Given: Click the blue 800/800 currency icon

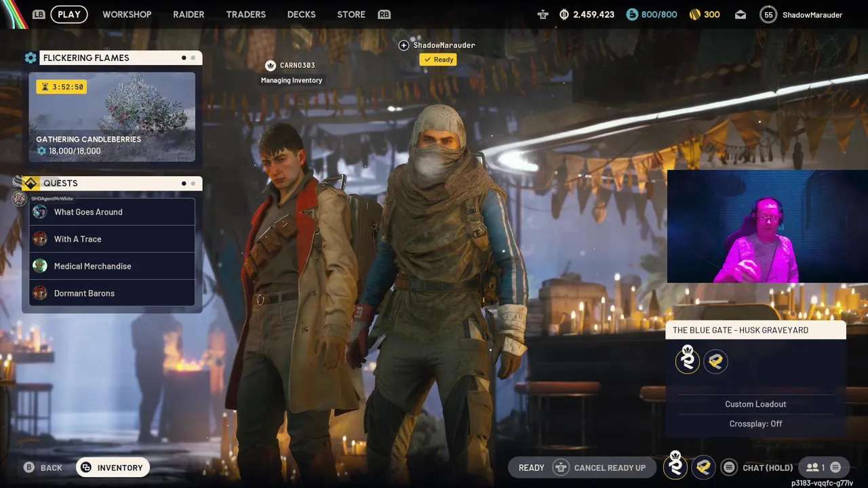Looking at the screenshot, I should [632, 14].
